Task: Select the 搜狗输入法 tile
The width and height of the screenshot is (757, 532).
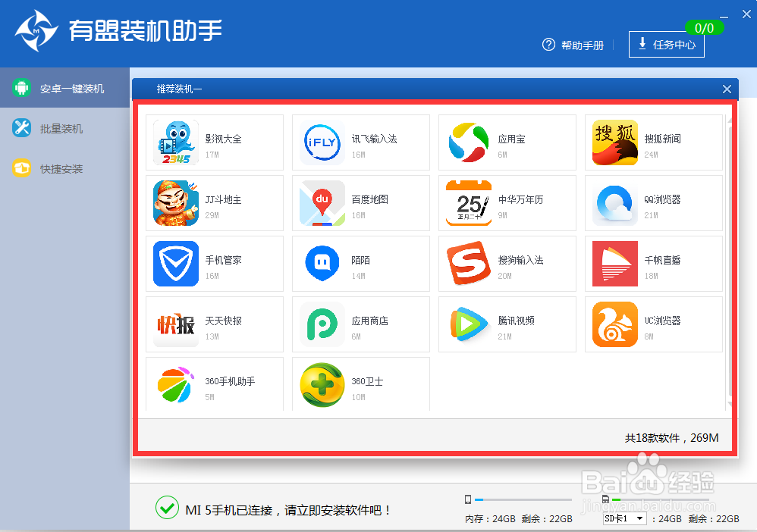Action: click(x=507, y=264)
